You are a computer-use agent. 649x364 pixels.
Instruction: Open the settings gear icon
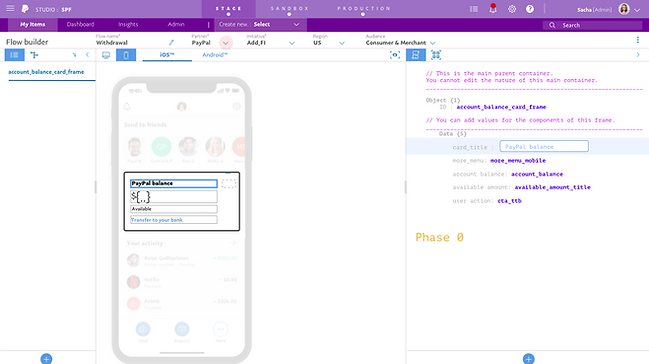click(x=512, y=9)
